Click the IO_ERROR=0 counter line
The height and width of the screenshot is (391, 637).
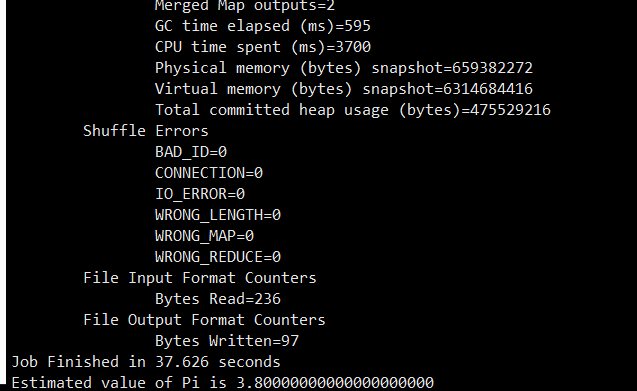(200, 194)
